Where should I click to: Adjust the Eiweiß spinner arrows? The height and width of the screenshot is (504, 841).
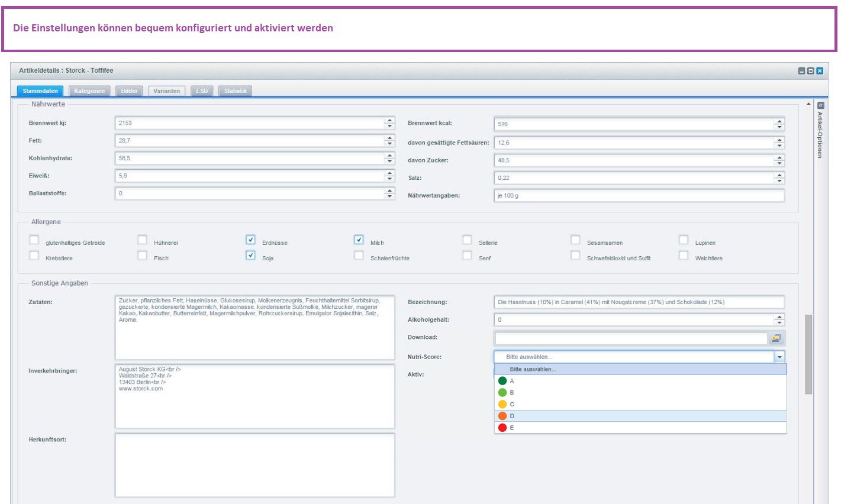pos(389,176)
